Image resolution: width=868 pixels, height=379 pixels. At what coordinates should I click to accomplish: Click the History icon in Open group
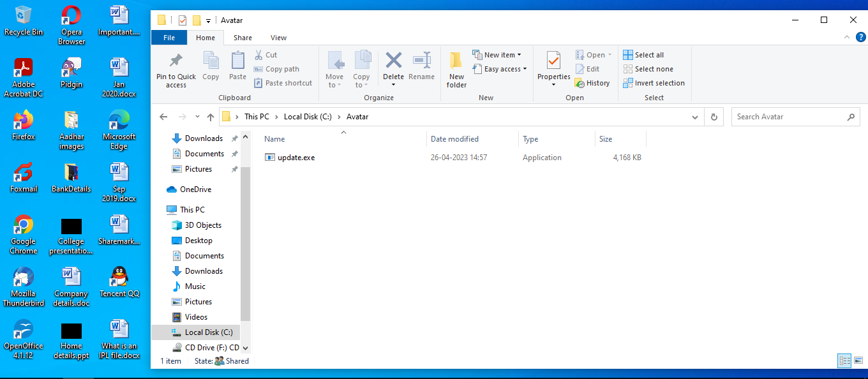pos(593,82)
